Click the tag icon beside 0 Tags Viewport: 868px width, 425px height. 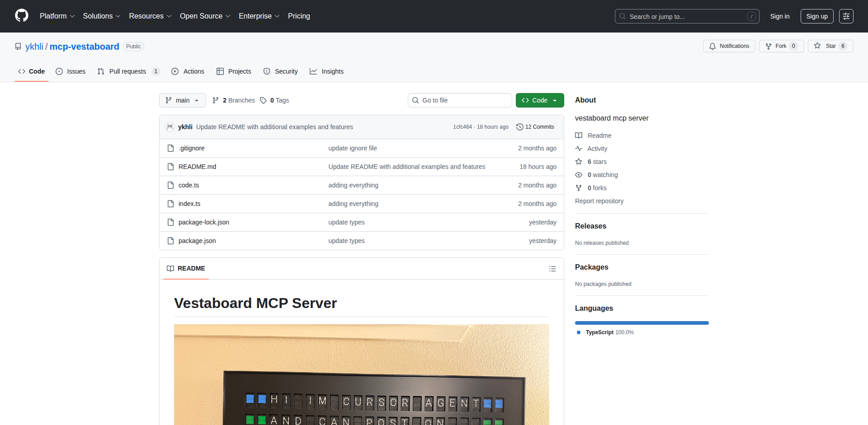263,100
